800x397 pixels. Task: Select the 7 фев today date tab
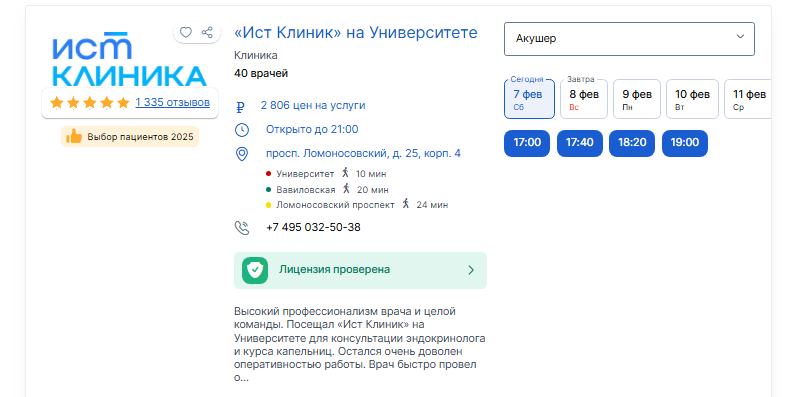(x=529, y=99)
